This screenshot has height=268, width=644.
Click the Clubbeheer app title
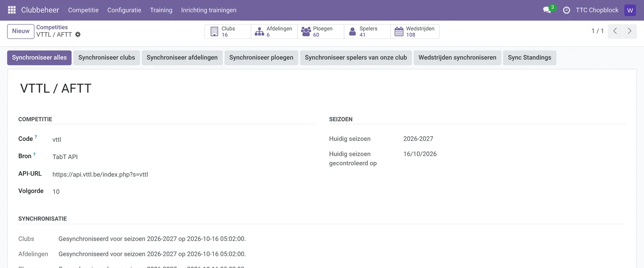click(x=40, y=10)
